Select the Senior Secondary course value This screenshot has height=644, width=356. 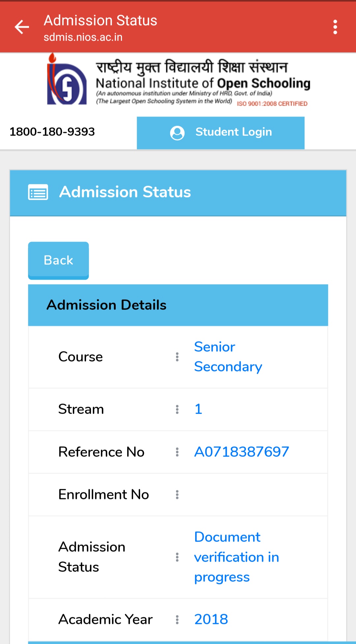pyautogui.click(x=228, y=357)
